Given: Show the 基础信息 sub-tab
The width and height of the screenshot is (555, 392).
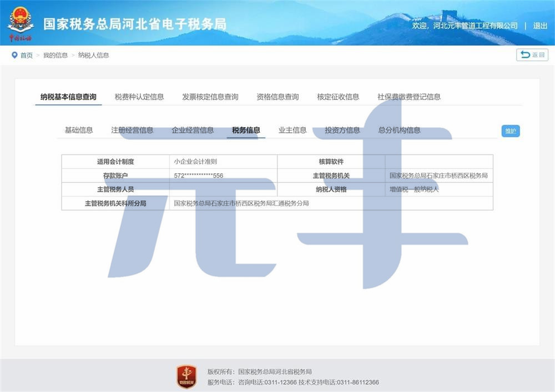Looking at the screenshot, I should [x=79, y=130].
